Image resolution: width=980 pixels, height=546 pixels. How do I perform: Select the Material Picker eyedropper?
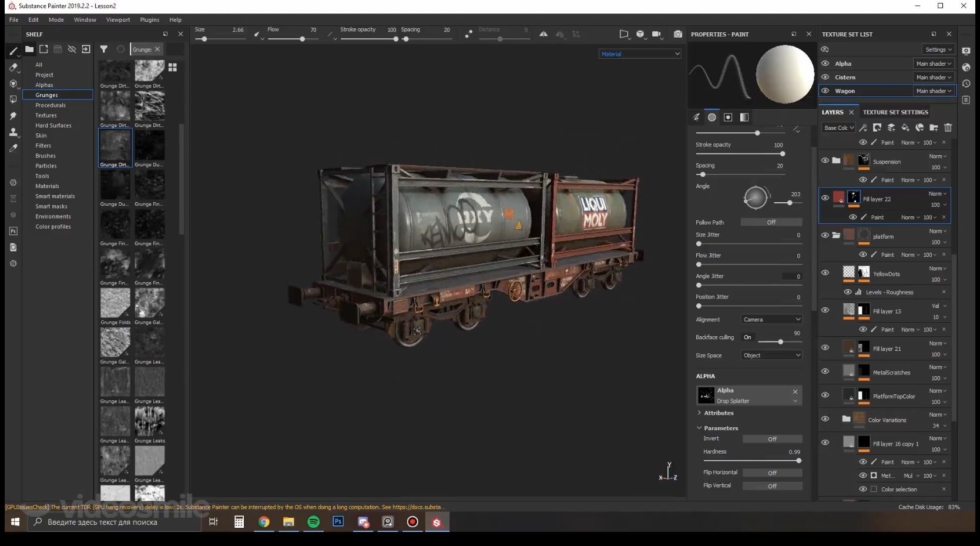[14, 149]
